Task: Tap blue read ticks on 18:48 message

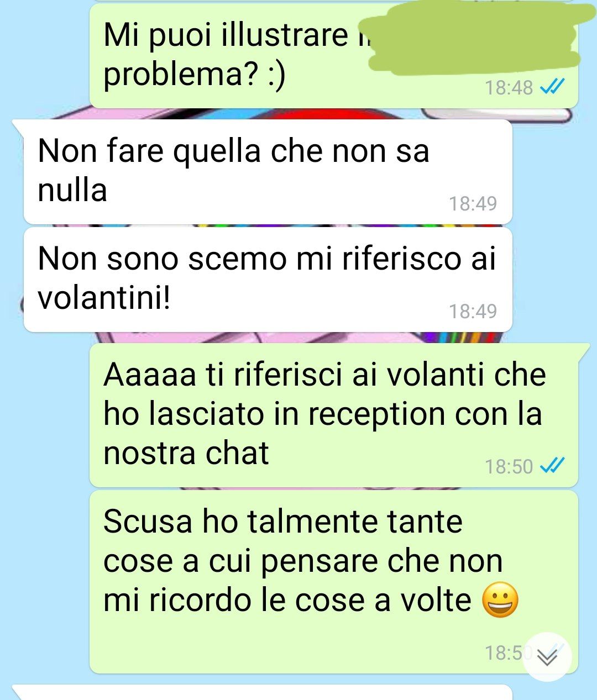Action: pos(552,87)
